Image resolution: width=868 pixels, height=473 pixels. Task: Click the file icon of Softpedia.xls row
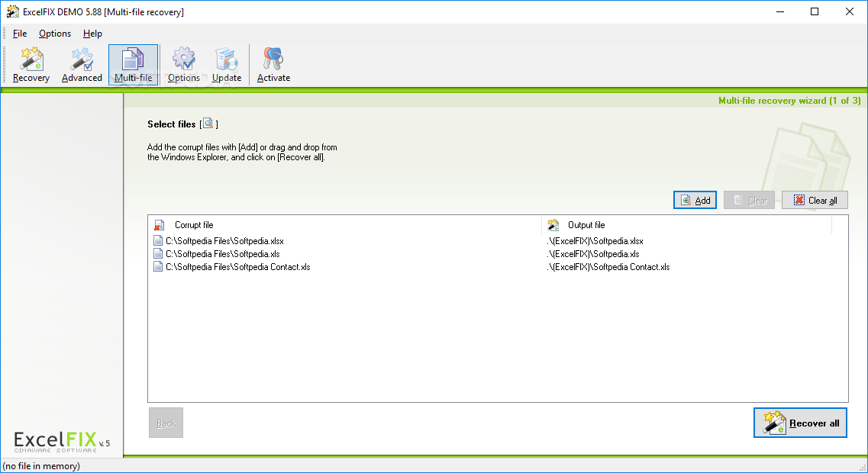click(x=158, y=254)
